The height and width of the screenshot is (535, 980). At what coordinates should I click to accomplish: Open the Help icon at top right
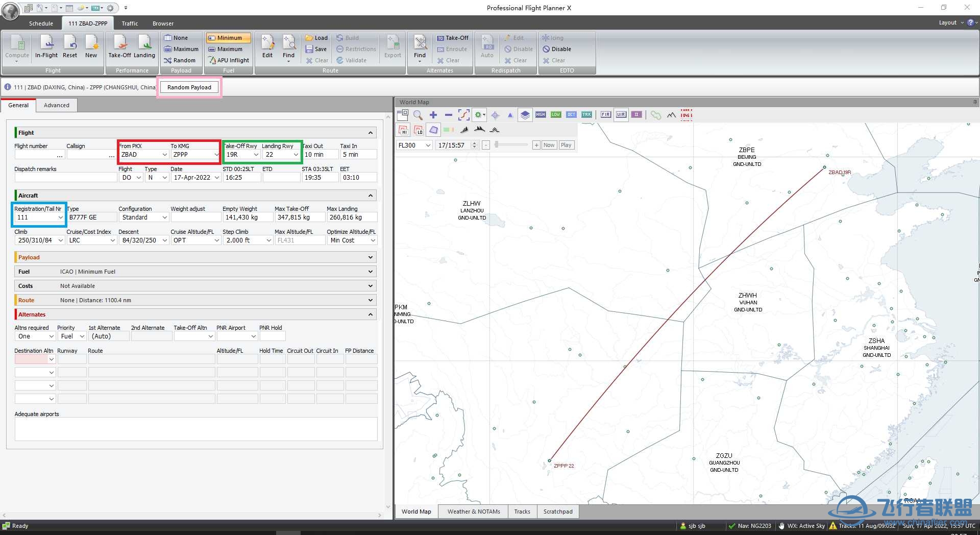coord(970,22)
